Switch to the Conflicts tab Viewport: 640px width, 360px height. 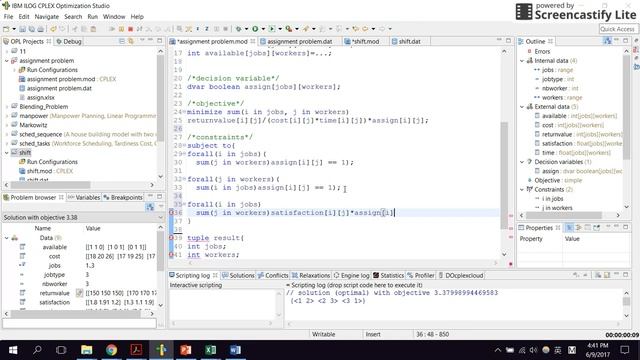pos(273,276)
